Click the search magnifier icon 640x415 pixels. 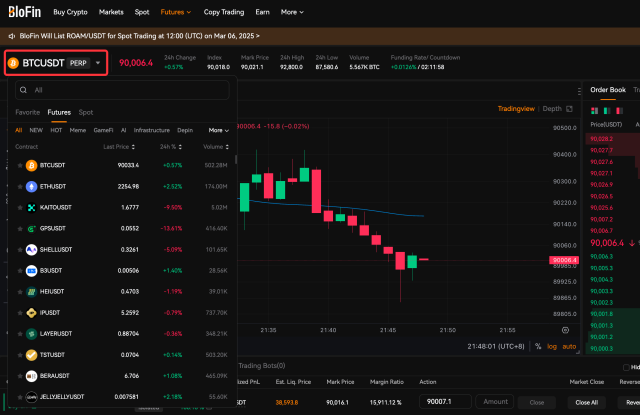coord(24,90)
